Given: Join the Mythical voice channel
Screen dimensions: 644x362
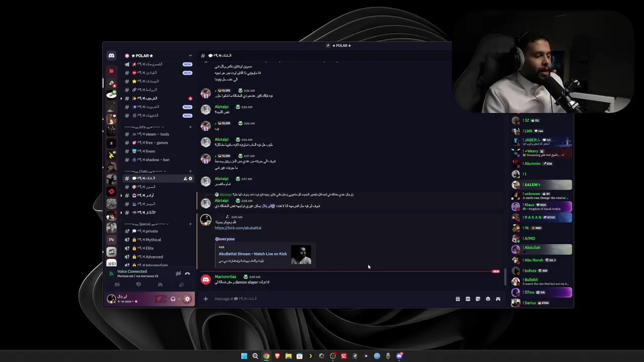Looking at the screenshot, I should (158, 240).
